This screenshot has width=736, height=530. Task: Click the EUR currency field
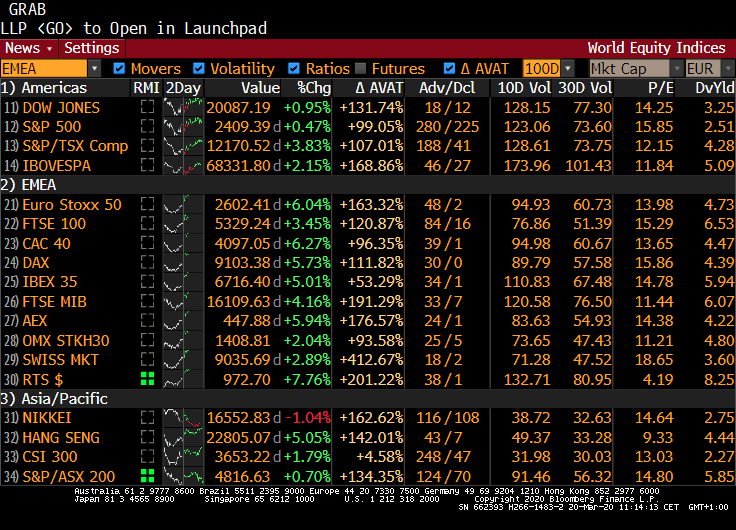pos(703,69)
